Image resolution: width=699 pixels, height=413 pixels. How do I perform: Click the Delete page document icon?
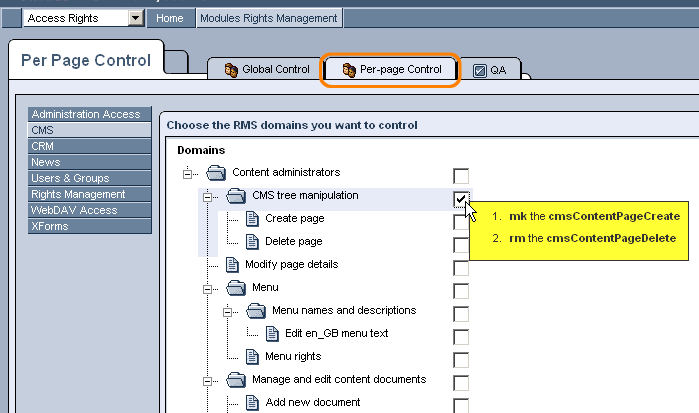tap(252, 242)
